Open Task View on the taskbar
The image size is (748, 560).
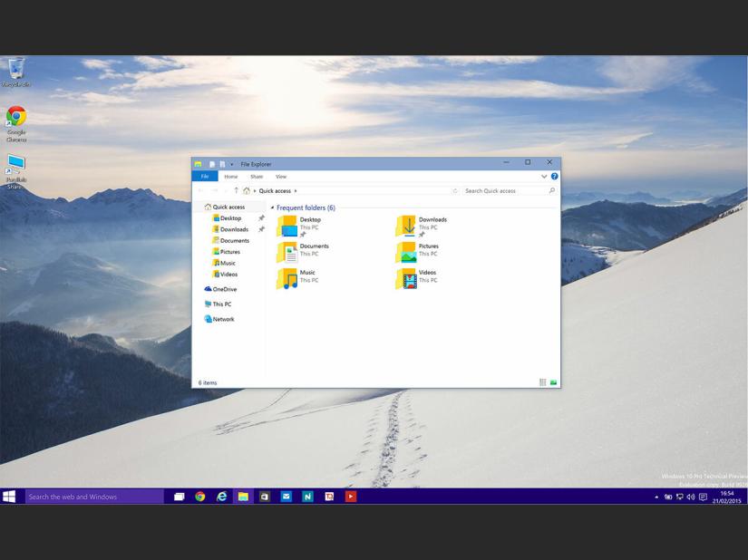(179, 497)
